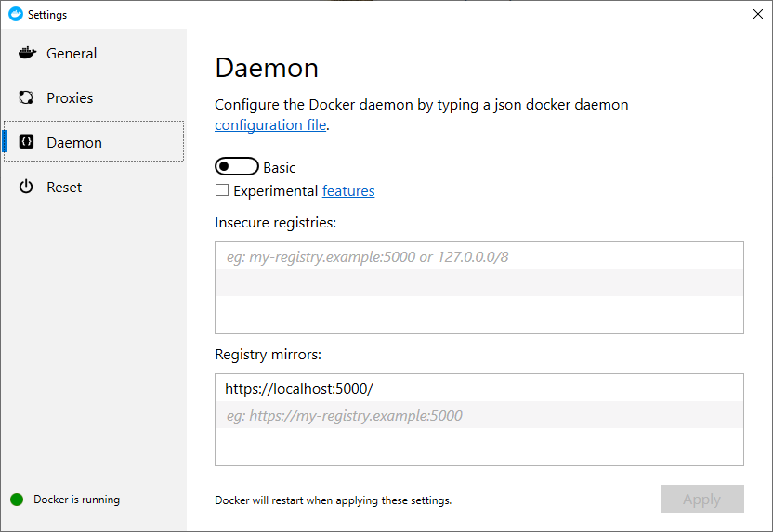773x532 pixels.
Task: Click the 'Insecure registries:' label
Action: pyautogui.click(x=276, y=223)
